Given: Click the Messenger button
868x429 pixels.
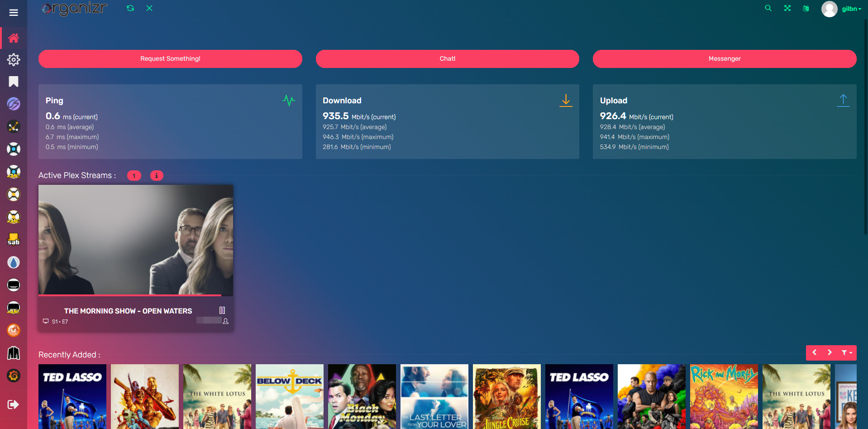Looking at the screenshot, I should 725,59.
